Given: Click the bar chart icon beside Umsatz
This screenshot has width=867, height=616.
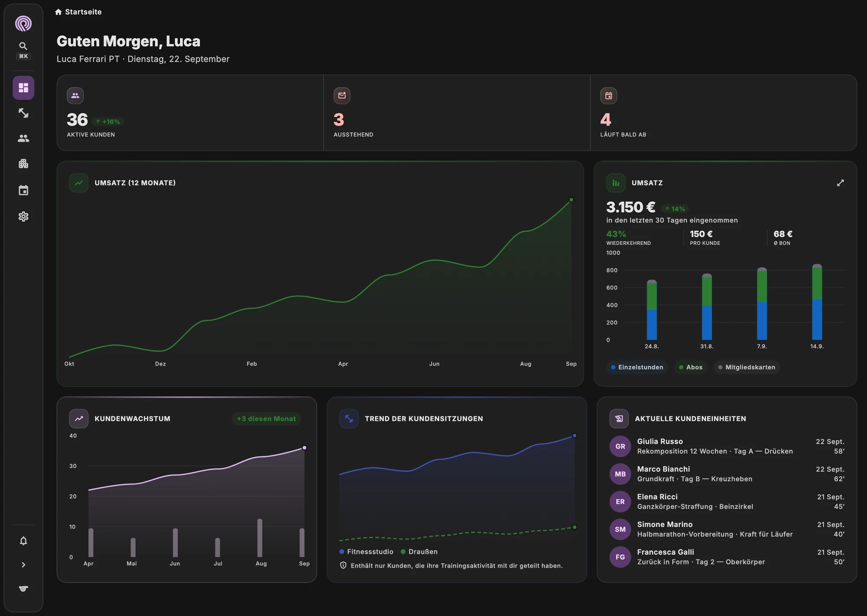Looking at the screenshot, I should (616, 183).
